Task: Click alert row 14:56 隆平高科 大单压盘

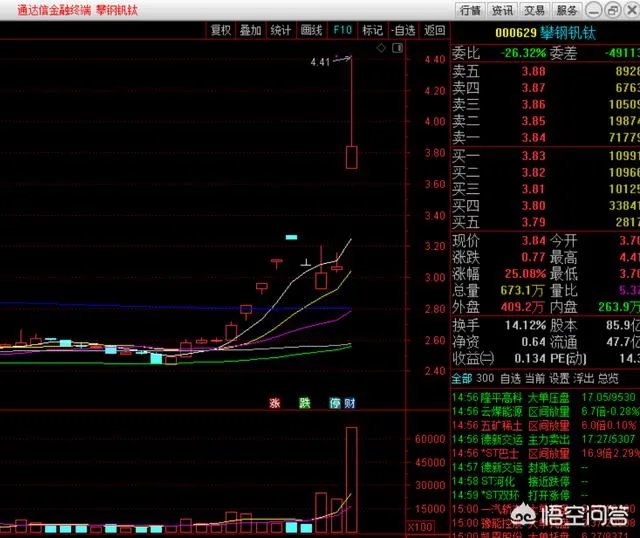Action: point(544,397)
